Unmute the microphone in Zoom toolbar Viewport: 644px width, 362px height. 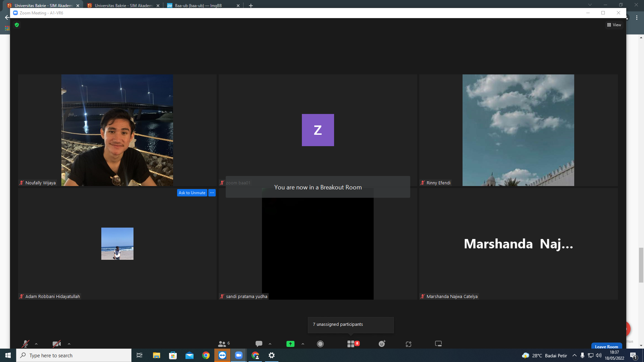(x=25, y=344)
